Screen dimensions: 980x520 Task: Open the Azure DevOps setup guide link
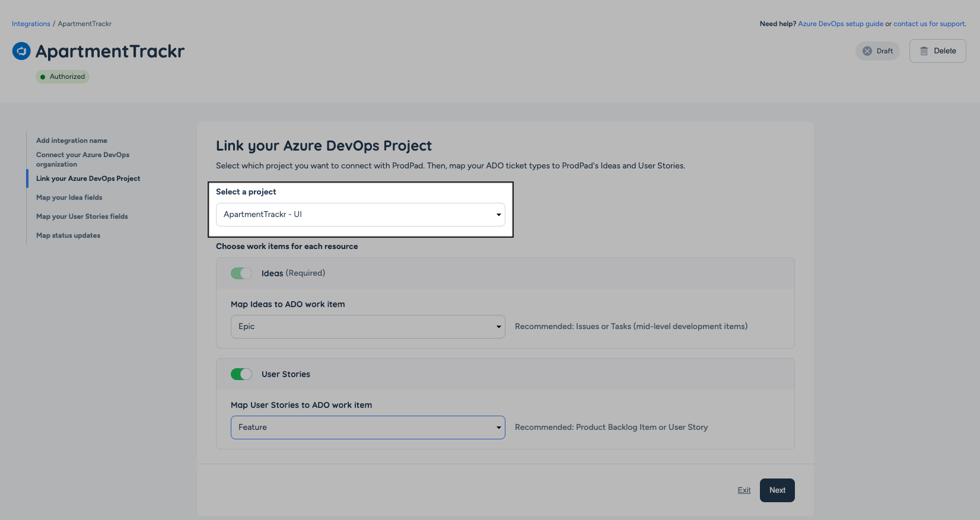[841, 24]
